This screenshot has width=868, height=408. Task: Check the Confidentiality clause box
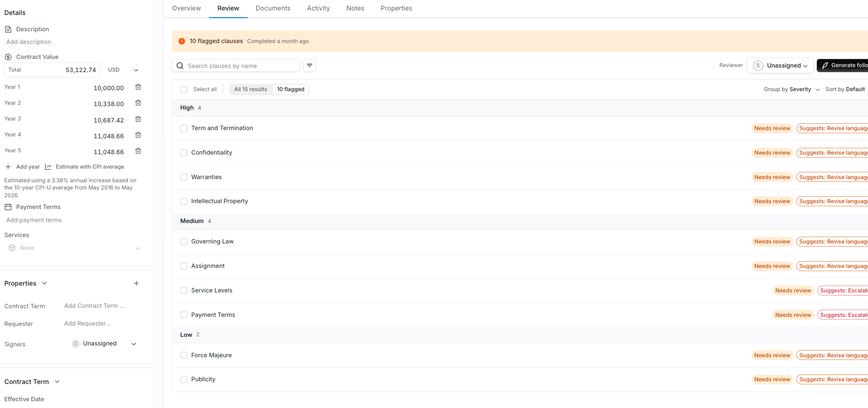point(184,153)
